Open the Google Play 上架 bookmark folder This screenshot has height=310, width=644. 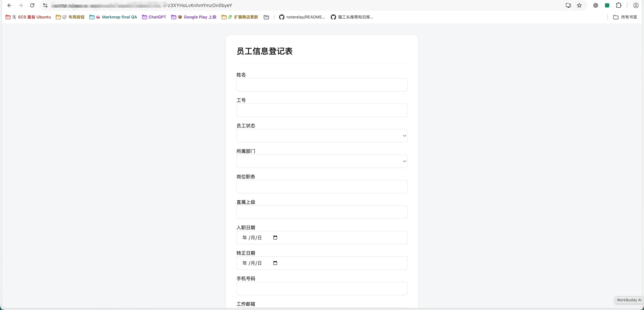click(194, 17)
